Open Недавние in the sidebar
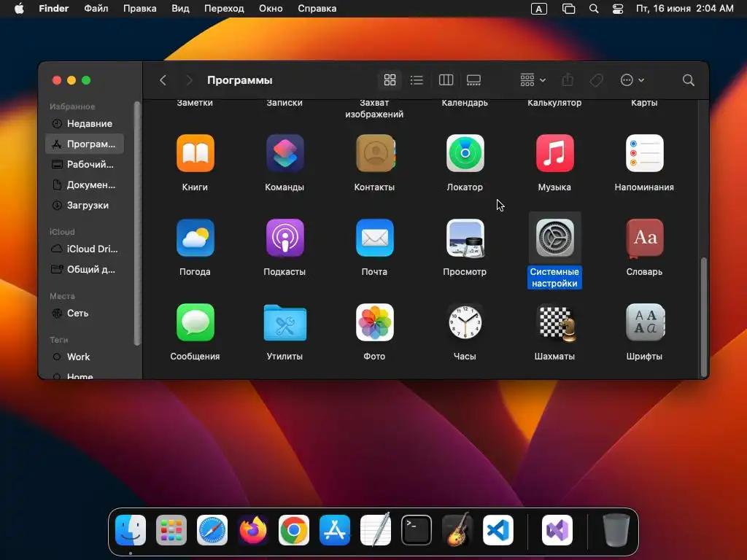The width and height of the screenshot is (747, 560). point(85,124)
